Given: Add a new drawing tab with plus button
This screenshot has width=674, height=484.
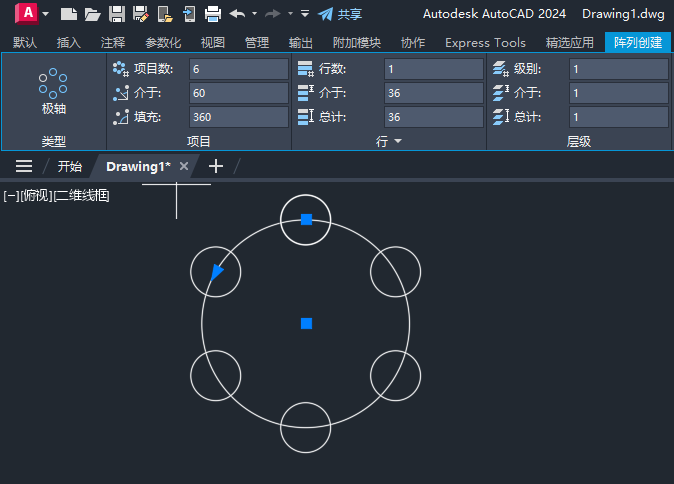Looking at the screenshot, I should pyautogui.click(x=215, y=166).
